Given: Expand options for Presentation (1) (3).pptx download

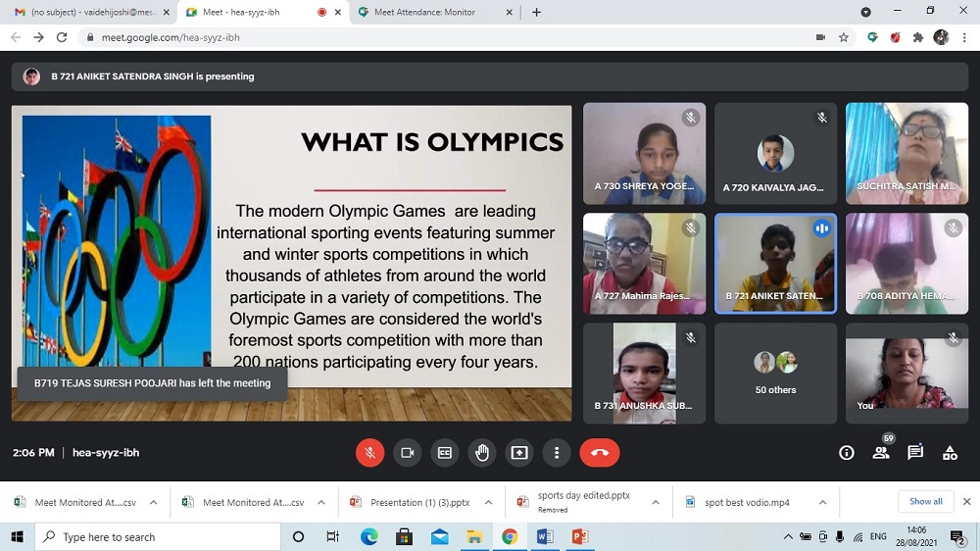Looking at the screenshot, I should click(x=488, y=503).
